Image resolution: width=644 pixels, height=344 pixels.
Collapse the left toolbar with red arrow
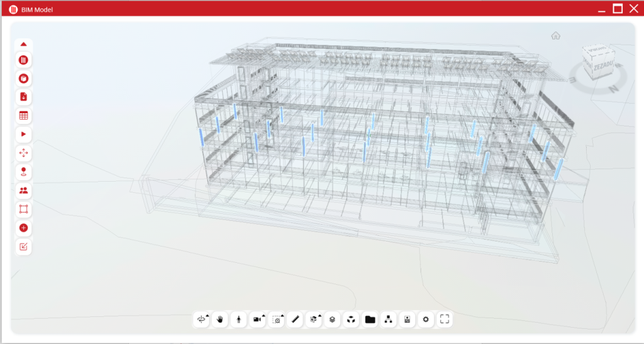pyautogui.click(x=23, y=44)
